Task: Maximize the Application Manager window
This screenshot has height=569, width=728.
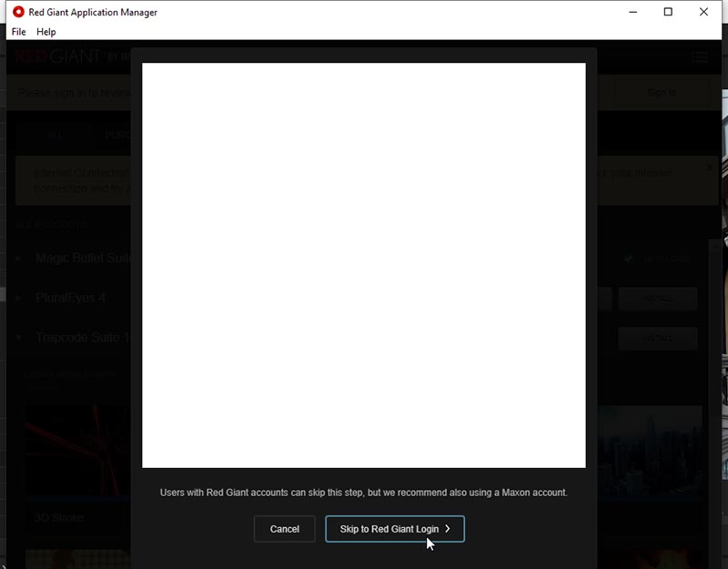Action: coord(668,12)
